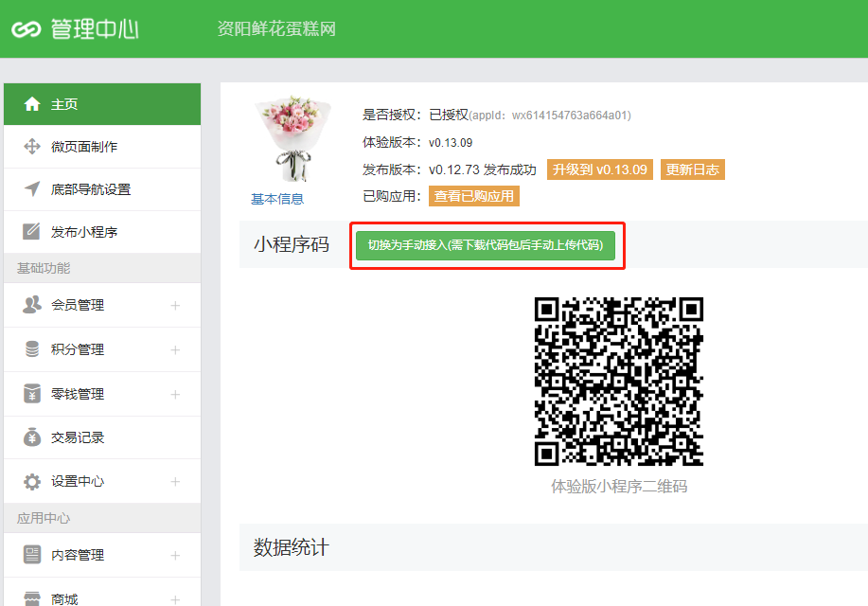The width and height of the screenshot is (868, 606).
Task: Click the flower bouquet thumbnail
Action: pos(292,138)
